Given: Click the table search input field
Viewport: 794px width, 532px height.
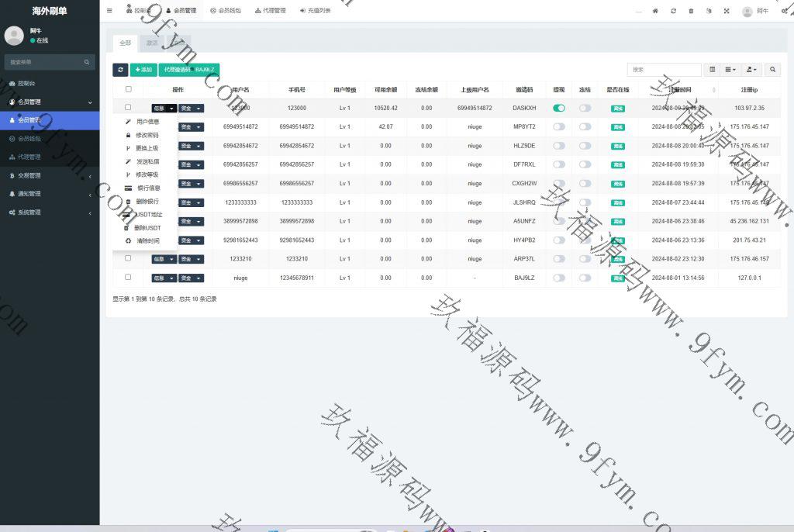Looking at the screenshot, I should tap(664, 70).
